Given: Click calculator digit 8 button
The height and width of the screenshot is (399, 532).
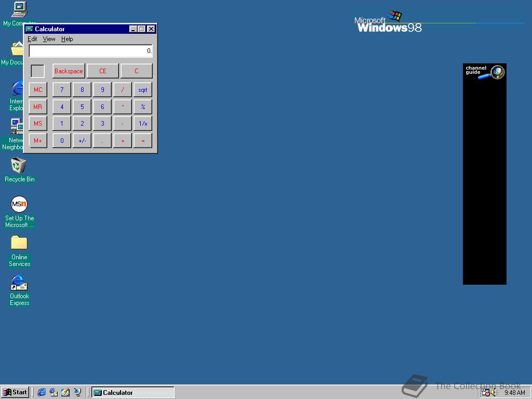Looking at the screenshot, I should click(82, 90).
